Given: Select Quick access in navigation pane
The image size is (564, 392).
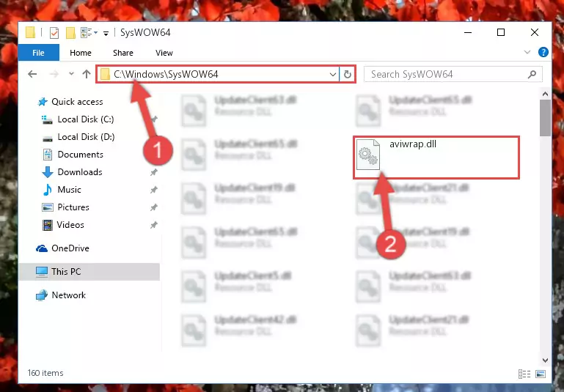Looking at the screenshot, I should pyautogui.click(x=77, y=102).
